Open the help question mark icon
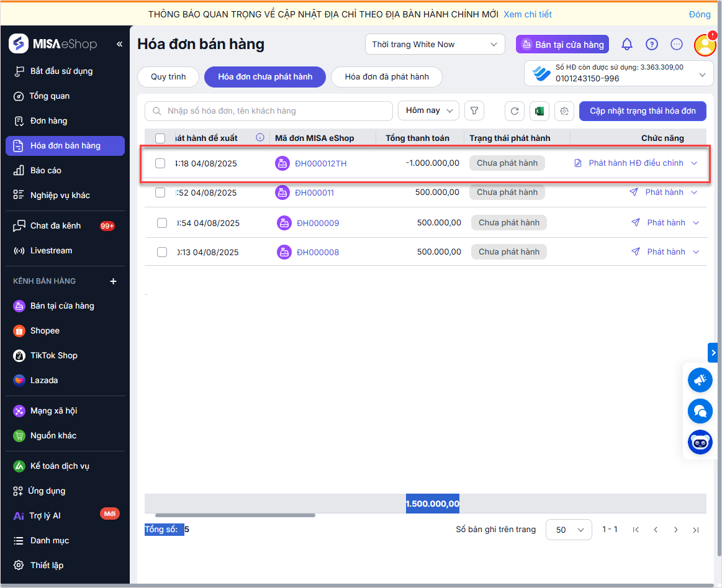The height and width of the screenshot is (588, 722). [652, 44]
